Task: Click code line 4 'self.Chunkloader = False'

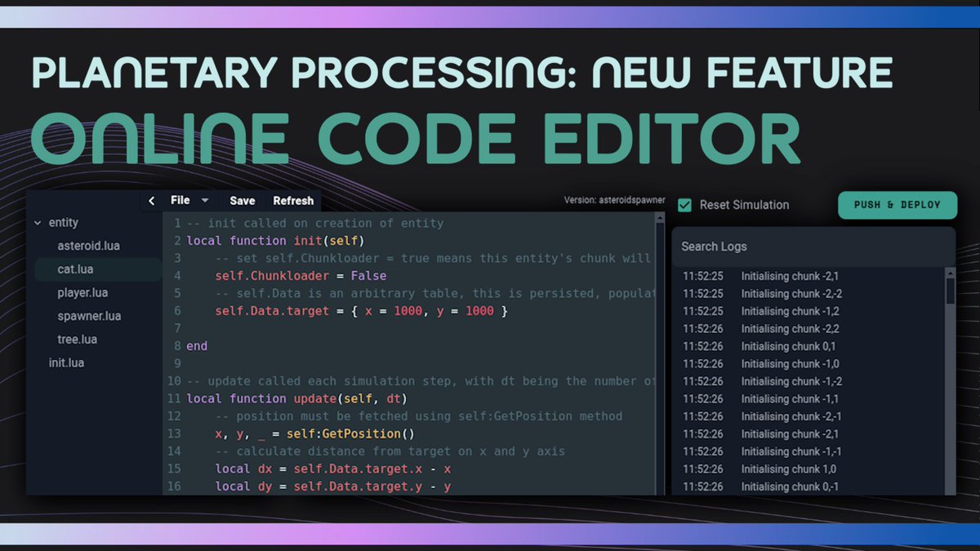Action: 301,276
